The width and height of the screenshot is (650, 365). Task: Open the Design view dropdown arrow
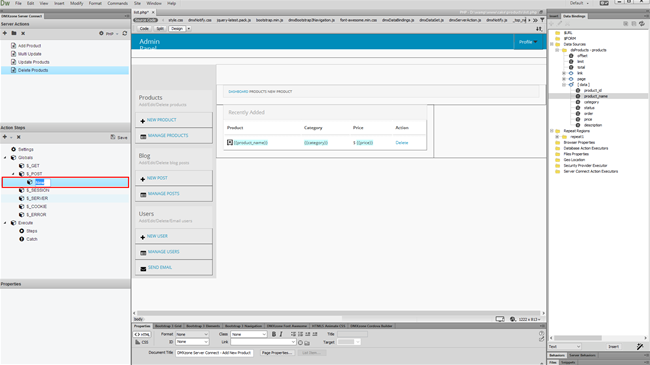[x=189, y=29]
